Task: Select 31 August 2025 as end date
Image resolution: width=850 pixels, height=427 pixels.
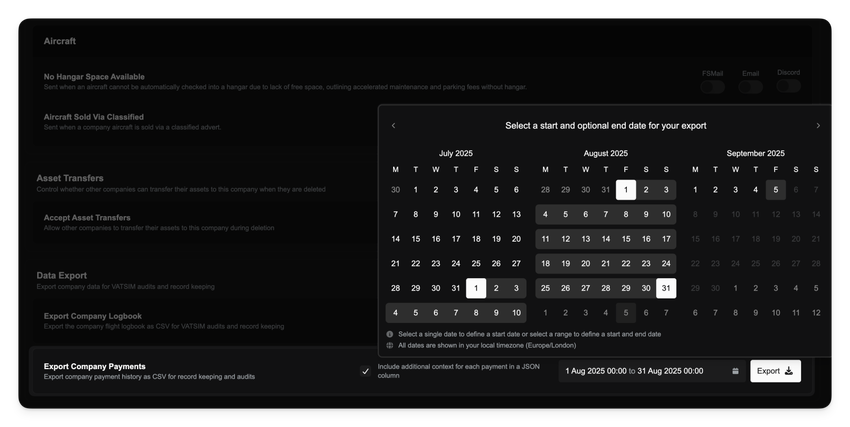Action: pos(666,288)
